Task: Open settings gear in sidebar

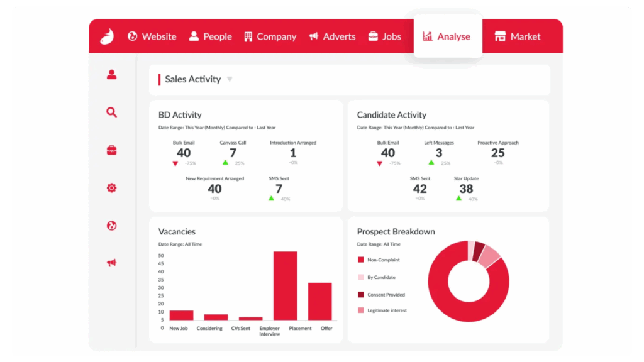Action: pos(111,188)
